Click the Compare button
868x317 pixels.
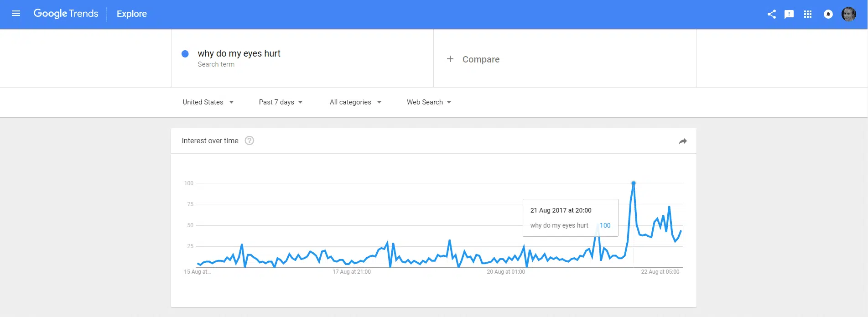point(481,59)
